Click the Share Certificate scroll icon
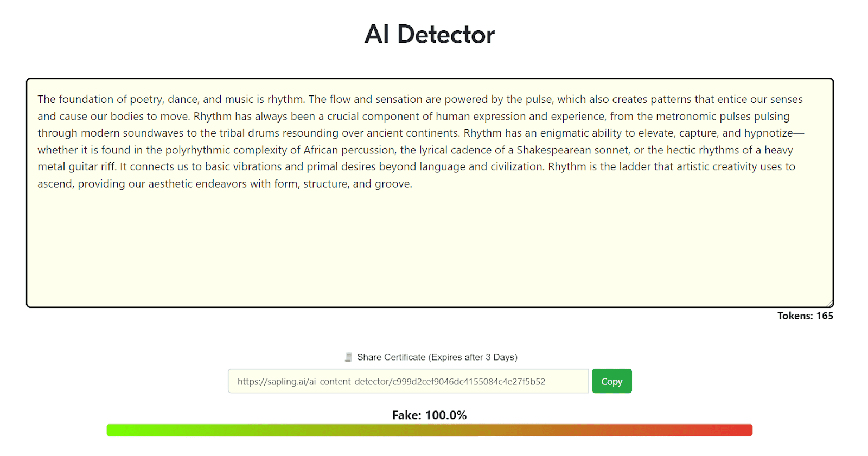Image resolution: width=868 pixels, height=456 pixels. pyautogui.click(x=348, y=357)
